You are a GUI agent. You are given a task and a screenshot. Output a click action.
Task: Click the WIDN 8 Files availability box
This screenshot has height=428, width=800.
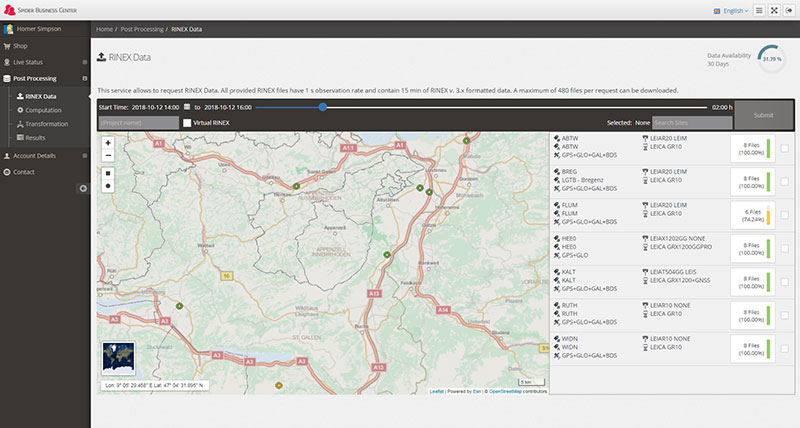pyautogui.click(x=752, y=349)
